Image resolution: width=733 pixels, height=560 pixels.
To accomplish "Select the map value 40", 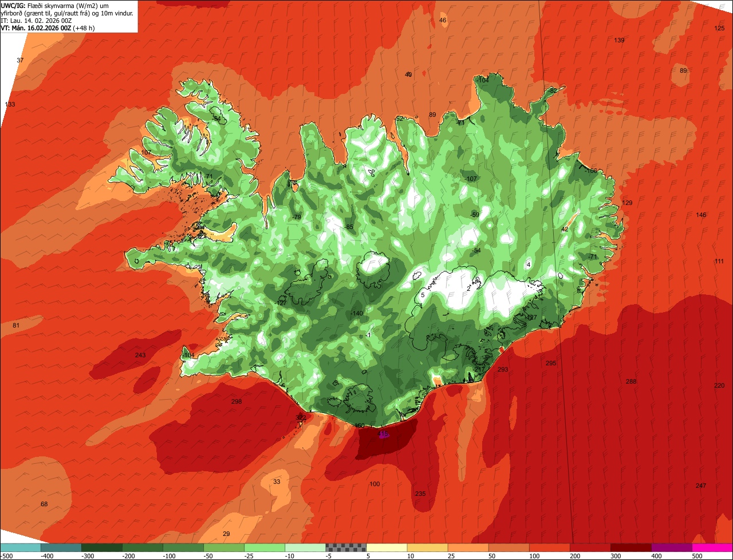I will point(408,74).
